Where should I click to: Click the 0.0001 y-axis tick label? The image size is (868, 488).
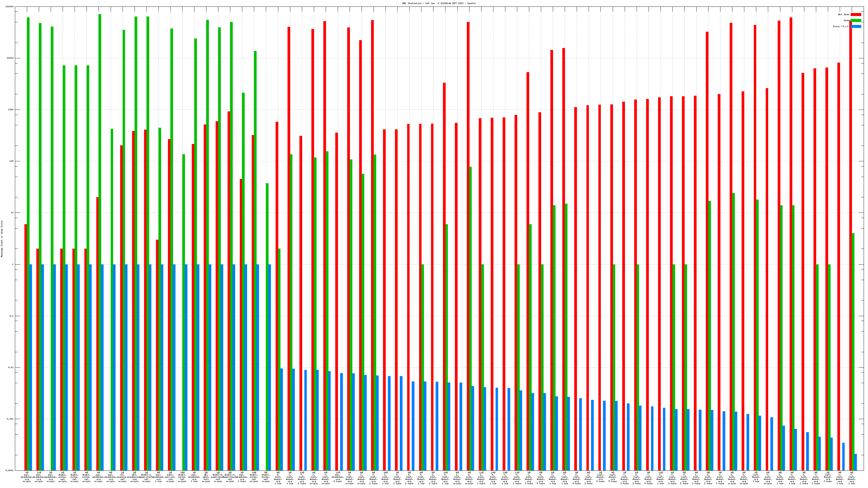tap(10, 470)
